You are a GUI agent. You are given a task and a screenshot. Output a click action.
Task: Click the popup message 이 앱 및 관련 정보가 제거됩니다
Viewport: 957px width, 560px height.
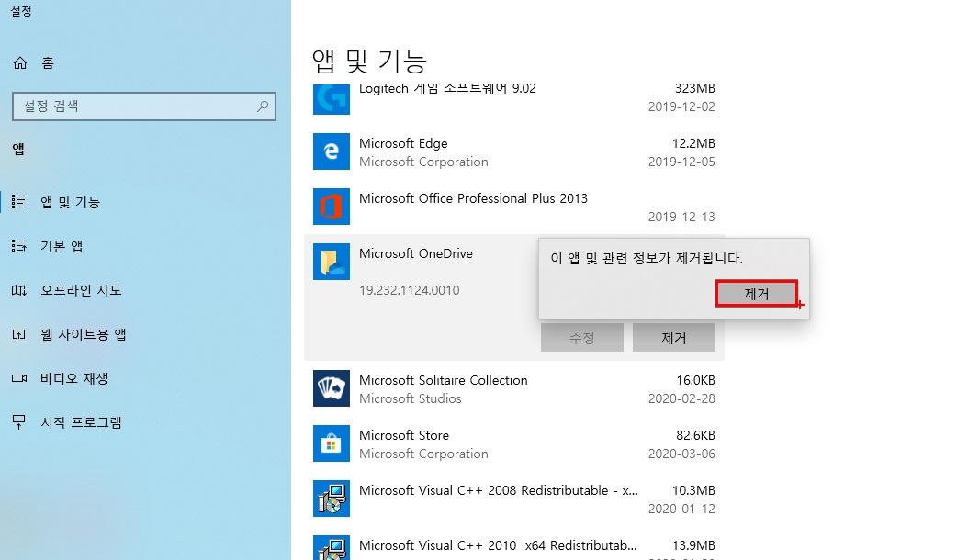point(647,258)
